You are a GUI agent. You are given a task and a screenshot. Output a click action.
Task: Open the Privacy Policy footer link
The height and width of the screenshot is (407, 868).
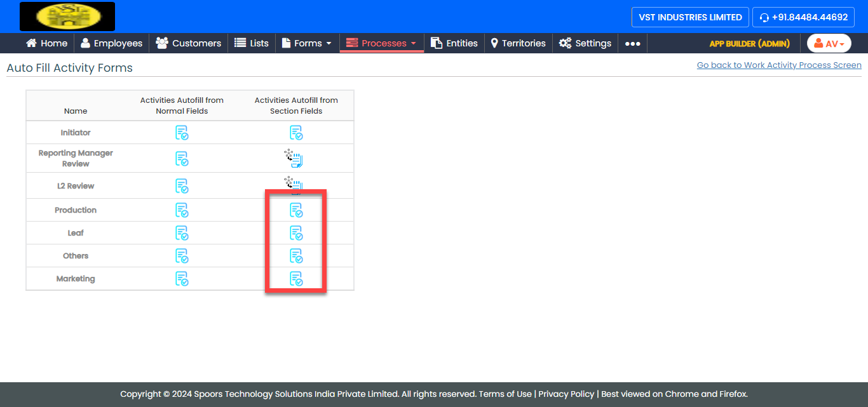[x=566, y=394]
